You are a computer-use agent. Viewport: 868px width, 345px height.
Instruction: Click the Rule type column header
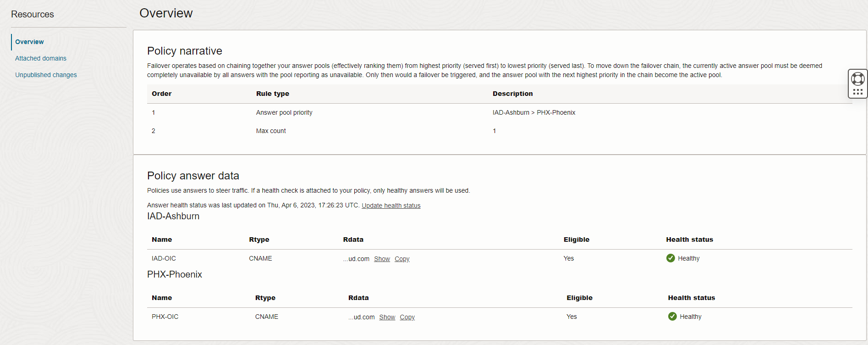point(273,94)
